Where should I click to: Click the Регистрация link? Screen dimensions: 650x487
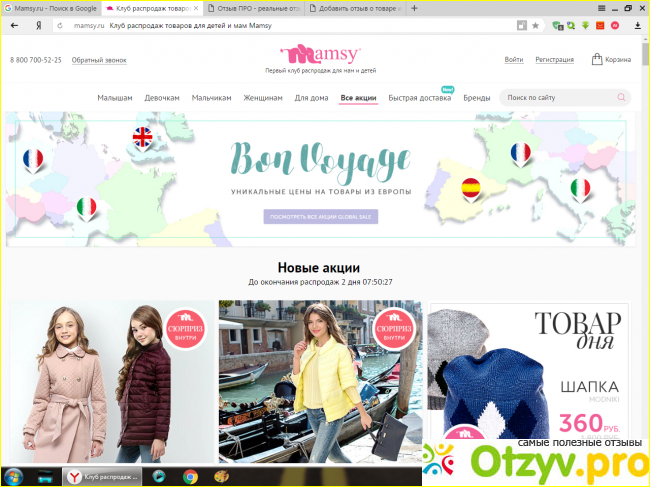(555, 60)
